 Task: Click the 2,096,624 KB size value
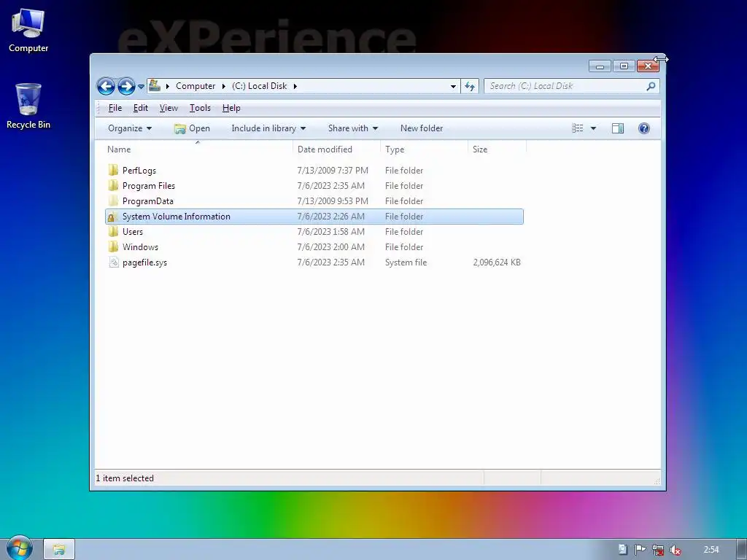tap(497, 262)
